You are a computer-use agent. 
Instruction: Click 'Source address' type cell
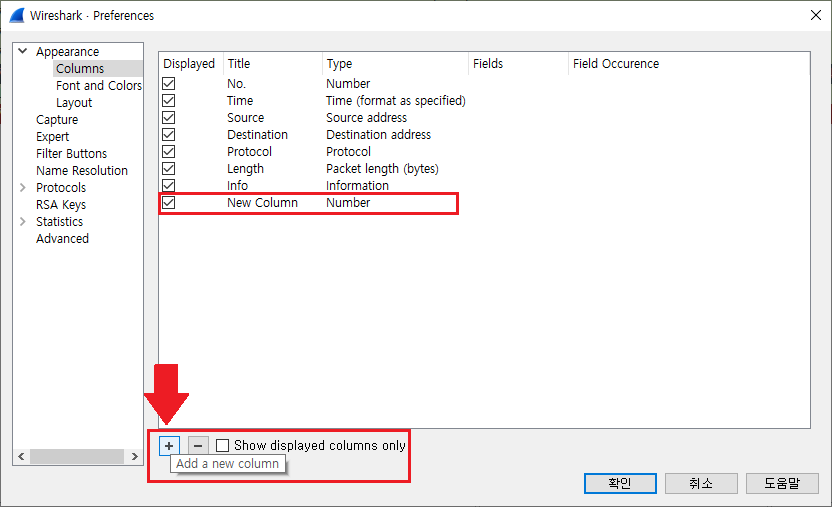click(366, 118)
